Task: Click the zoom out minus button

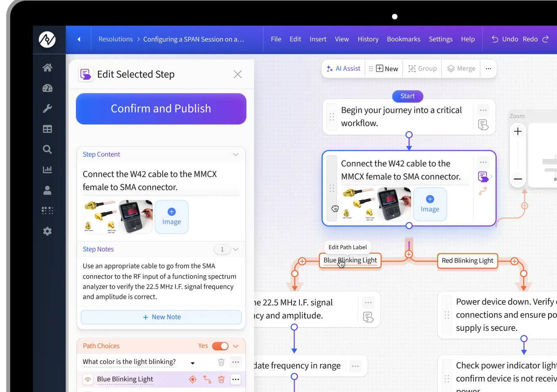Action: tap(518, 179)
